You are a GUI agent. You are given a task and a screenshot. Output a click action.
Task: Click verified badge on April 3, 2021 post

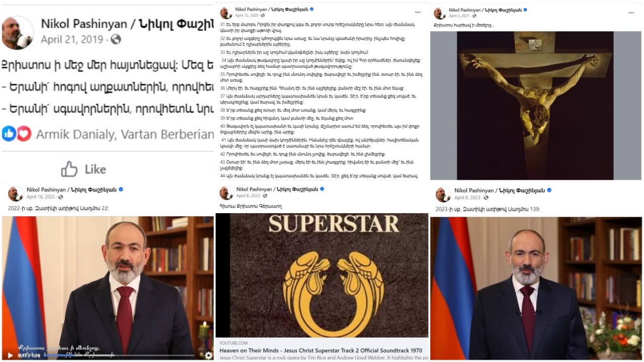(x=526, y=9)
